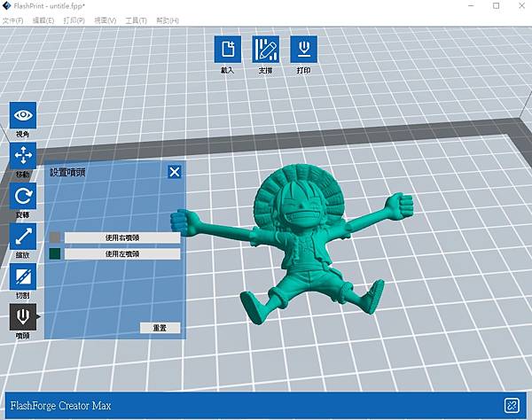
Task: Click the bottom-right status bar icon
Action: click(512, 405)
